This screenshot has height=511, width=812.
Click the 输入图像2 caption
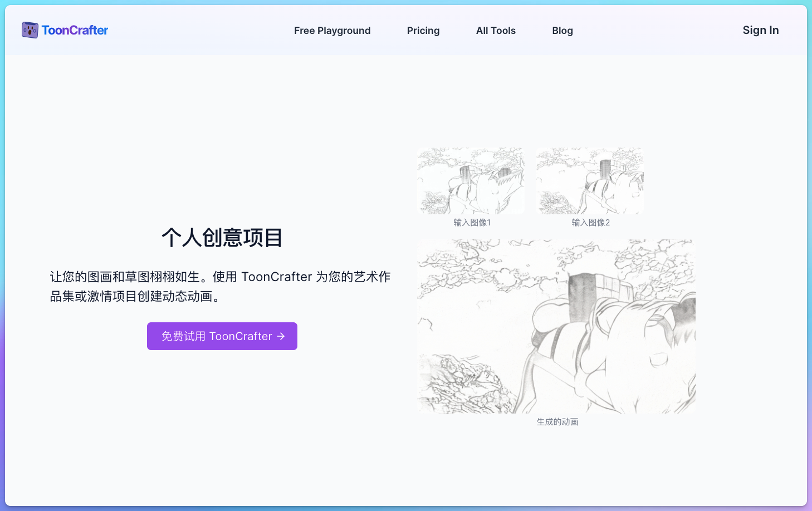click(x=590, y=223)
